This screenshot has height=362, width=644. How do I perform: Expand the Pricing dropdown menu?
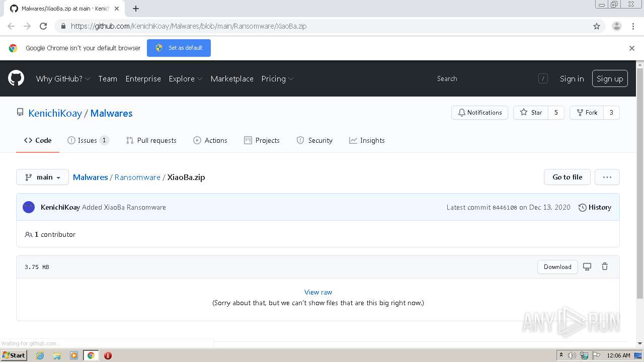click(x=277, y=79)
